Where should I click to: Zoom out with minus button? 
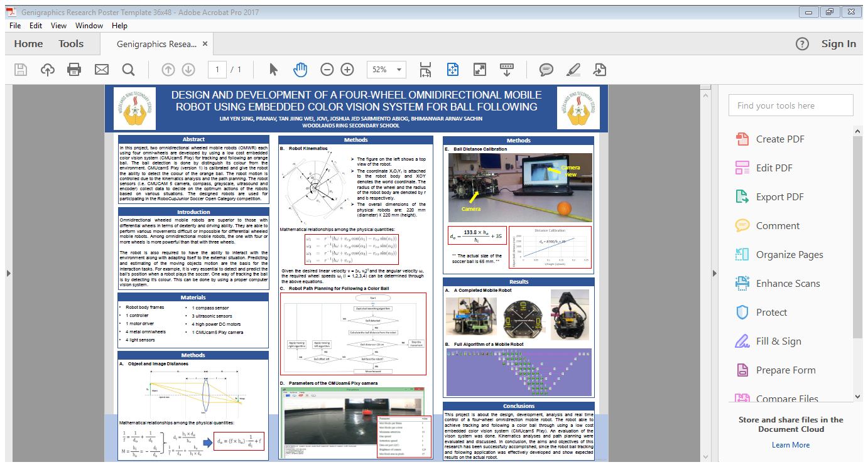[327, 70]
